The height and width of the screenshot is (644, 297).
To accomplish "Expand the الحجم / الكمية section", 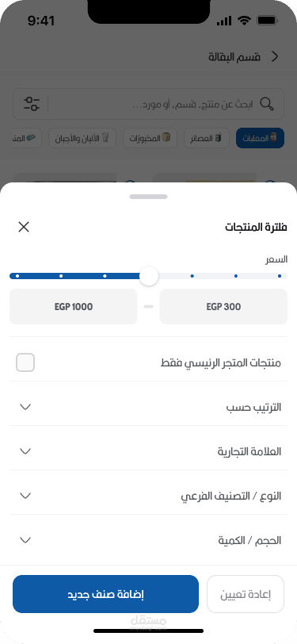I will 149,540.
